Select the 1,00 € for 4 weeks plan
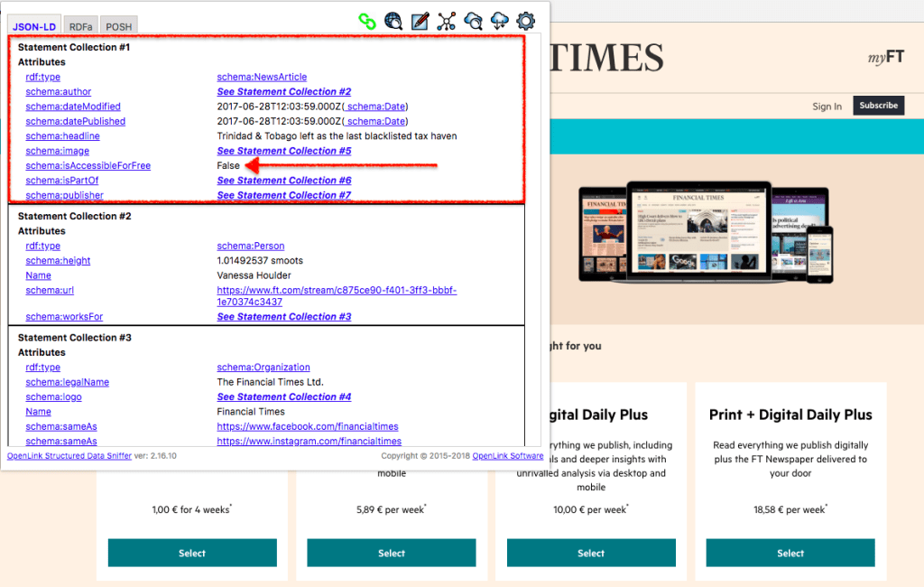 pyautogui.click(x=192, y=553)
